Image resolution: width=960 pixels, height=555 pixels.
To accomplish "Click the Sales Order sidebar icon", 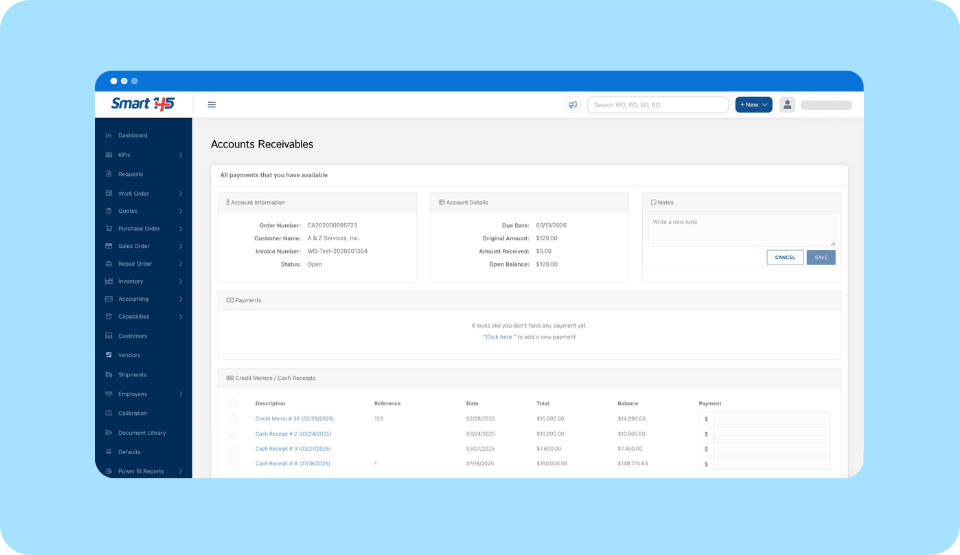I will [108, 246].
